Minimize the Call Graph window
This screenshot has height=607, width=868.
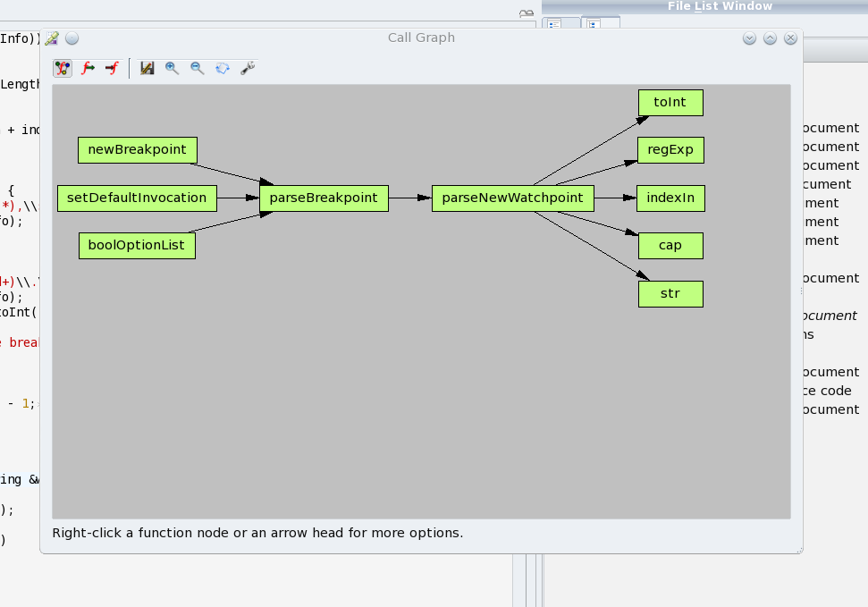749,38
